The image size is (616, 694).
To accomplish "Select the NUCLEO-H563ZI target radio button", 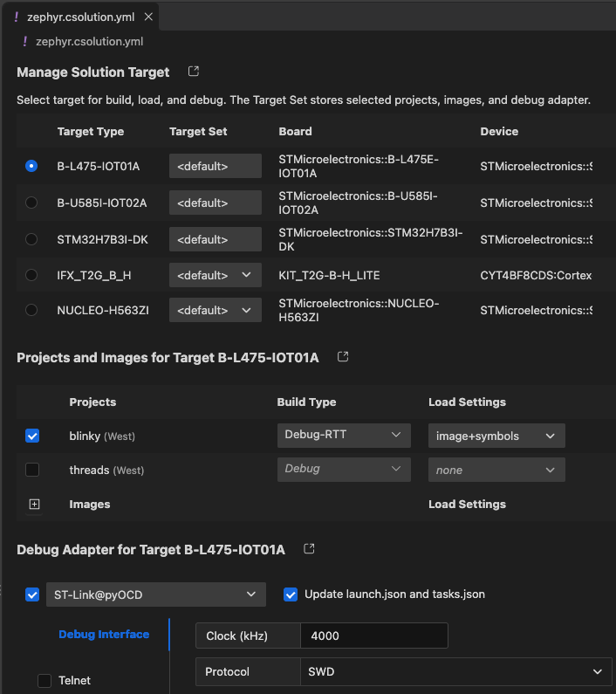I will (31, 310).
